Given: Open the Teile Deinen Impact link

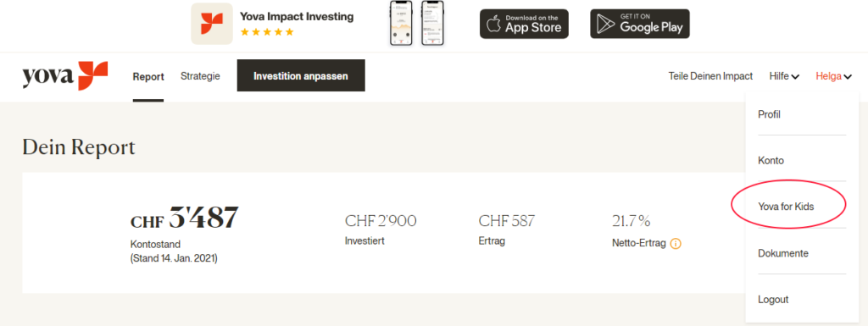Looking at the screenshot, I should [x=711, y=76].
